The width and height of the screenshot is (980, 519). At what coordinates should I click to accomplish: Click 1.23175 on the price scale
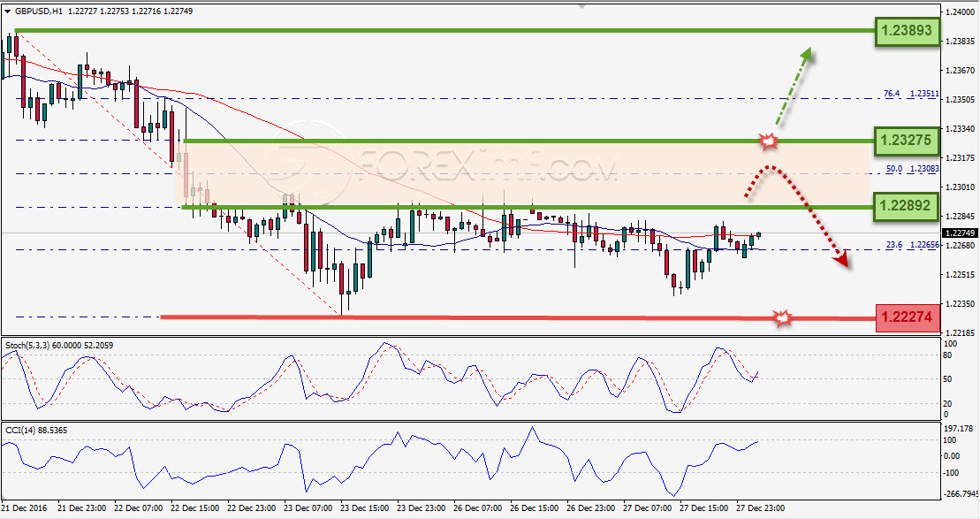point(961,158)
